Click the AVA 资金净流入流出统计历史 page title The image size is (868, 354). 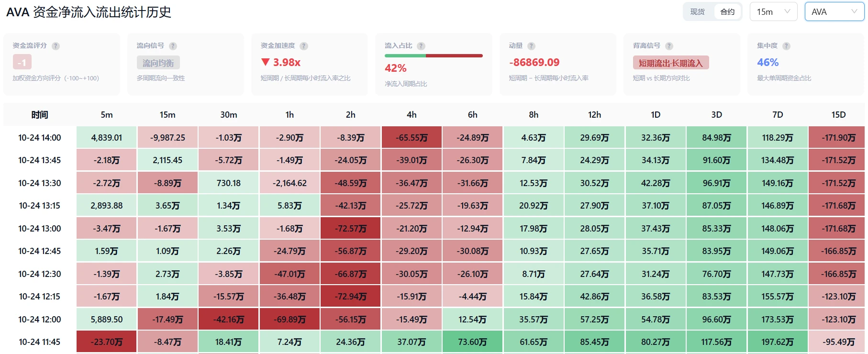[x=89, y=12]
